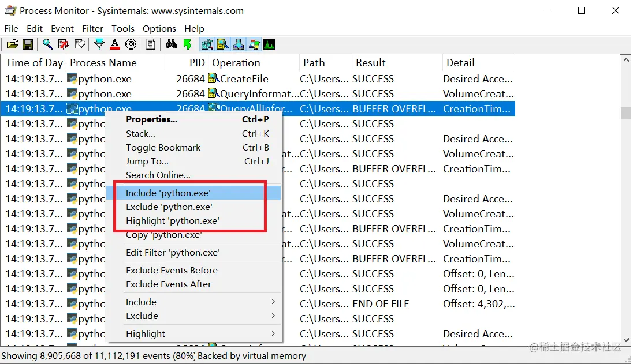Image resolution: width=633 pixels, height=364 pixels.
Task: Click the PID column header
Action: (187, 63)
